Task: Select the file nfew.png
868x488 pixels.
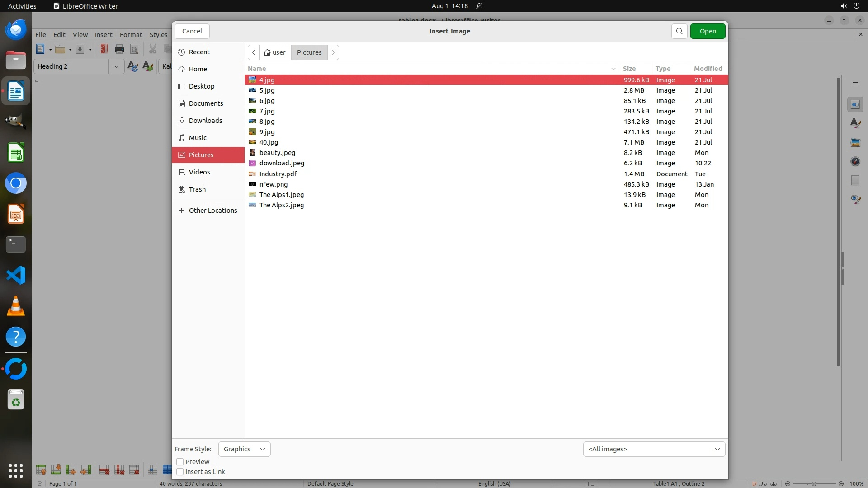Action: (x=274, y=184)
